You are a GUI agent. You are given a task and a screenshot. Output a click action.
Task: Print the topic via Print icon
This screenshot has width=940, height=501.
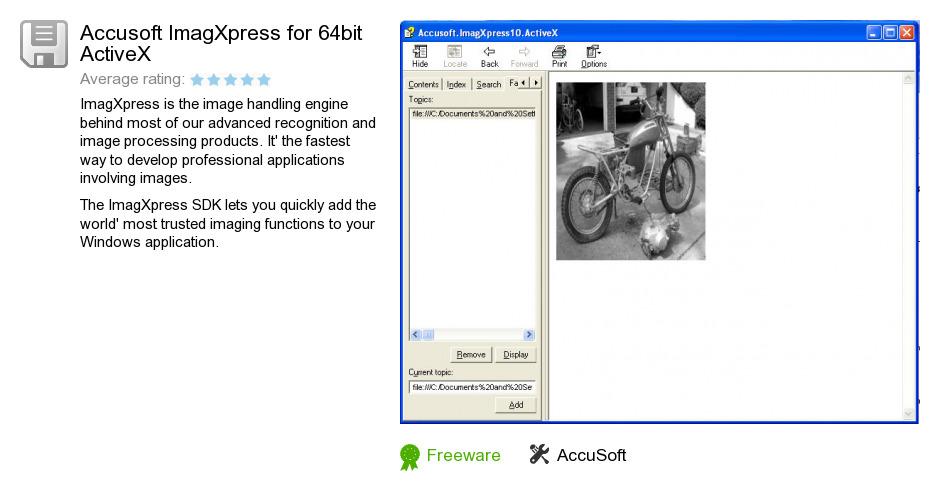[x=559, y=56]
